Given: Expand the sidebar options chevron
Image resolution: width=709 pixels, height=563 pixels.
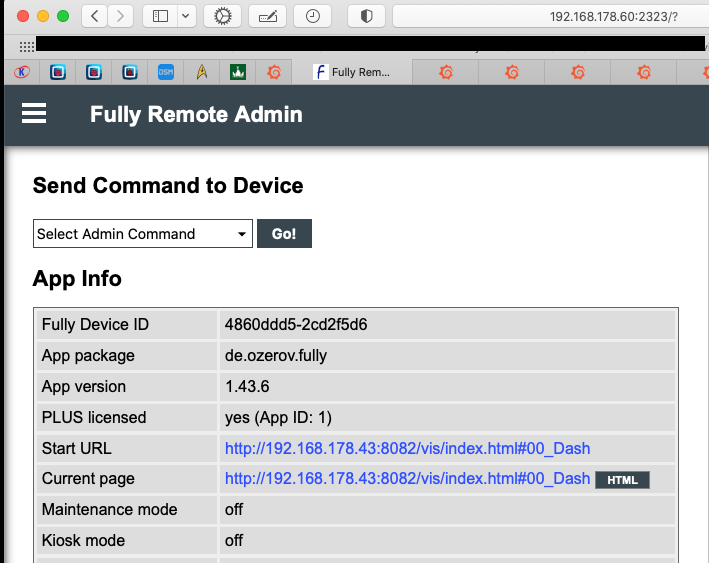Looking at the screenshot, I should coord(187,16).
